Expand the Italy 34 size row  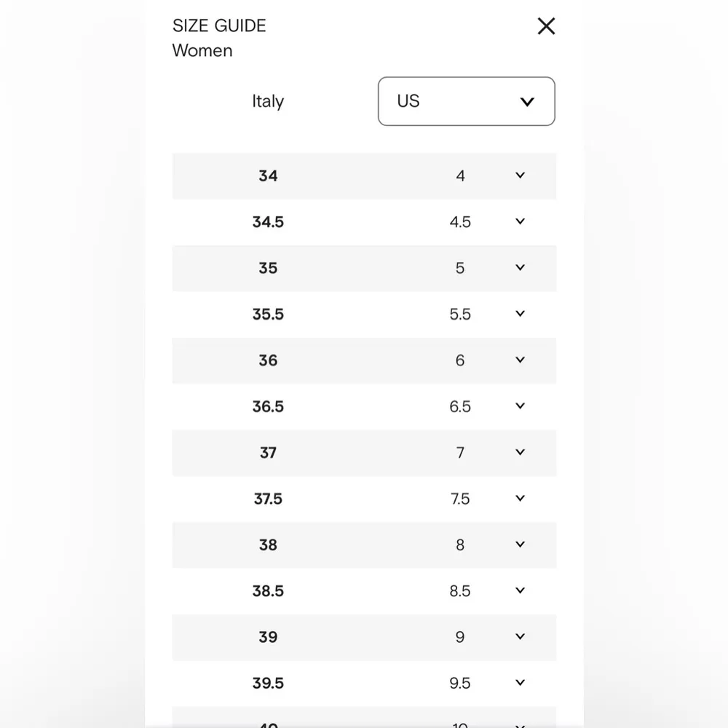tap(520, 175)
